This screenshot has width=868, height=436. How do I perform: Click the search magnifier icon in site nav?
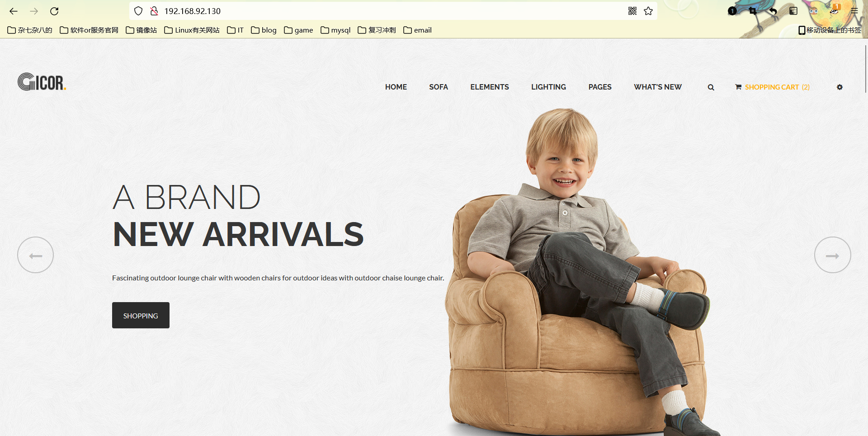click(711, 87)
